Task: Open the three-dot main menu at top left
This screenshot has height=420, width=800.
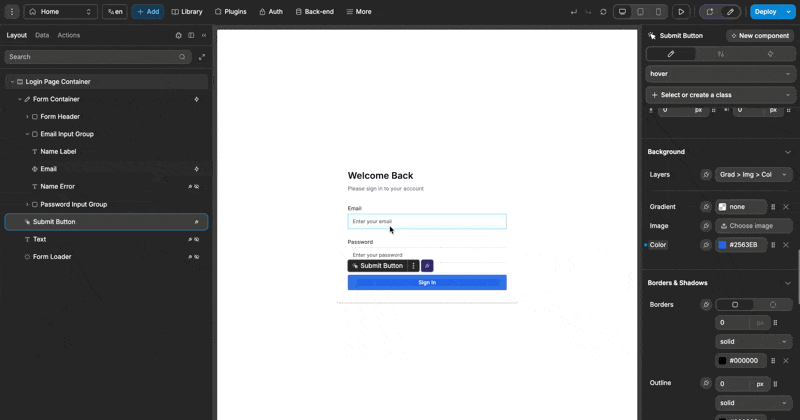Action: coord(12,12)
